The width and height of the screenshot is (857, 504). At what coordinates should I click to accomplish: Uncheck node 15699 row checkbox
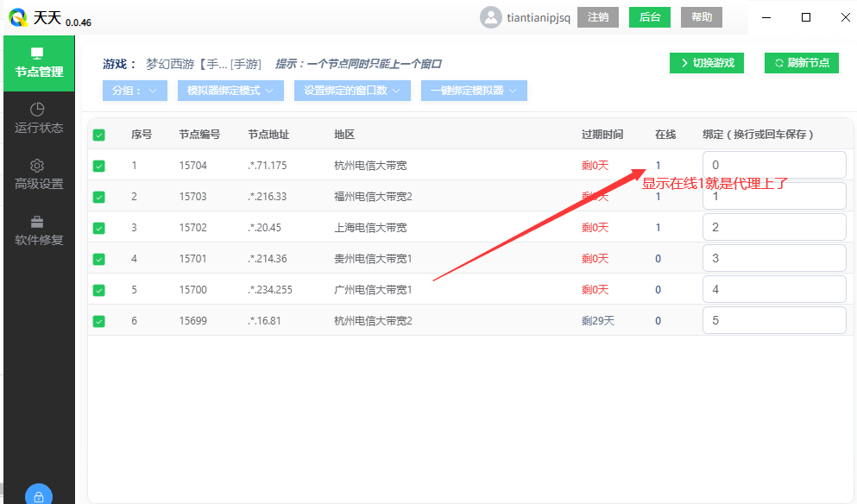(98, 320)
